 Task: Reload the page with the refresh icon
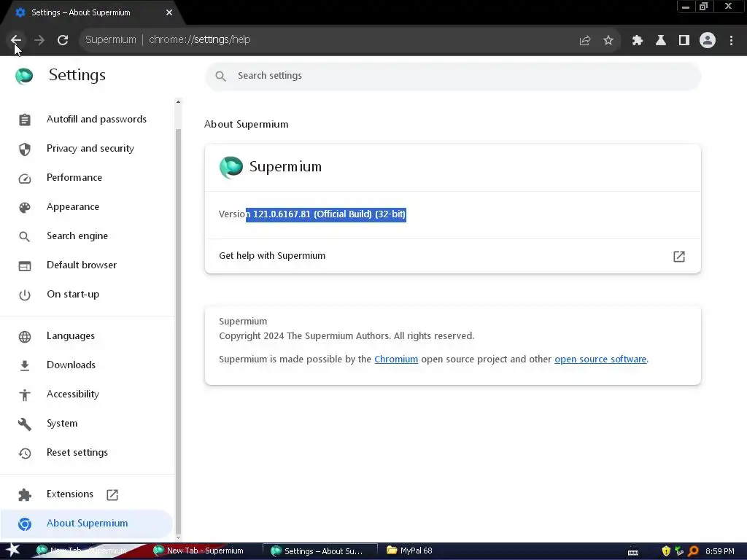click(63, 40)
